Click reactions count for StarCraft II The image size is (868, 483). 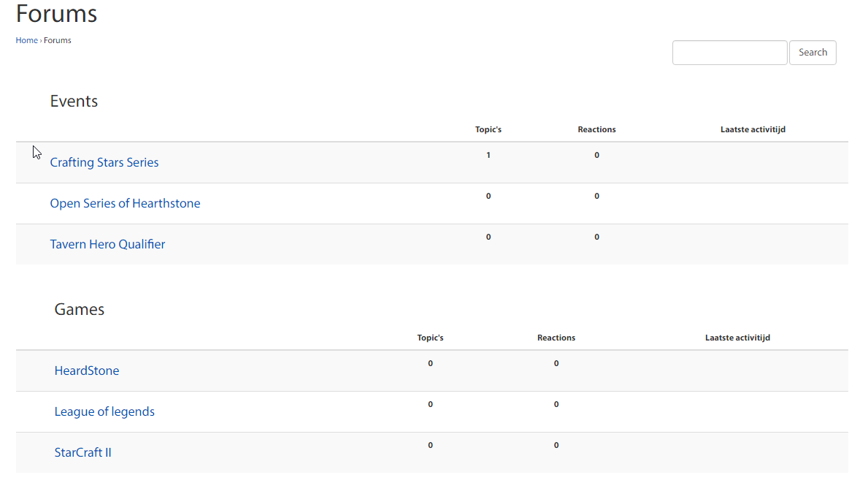556,445
